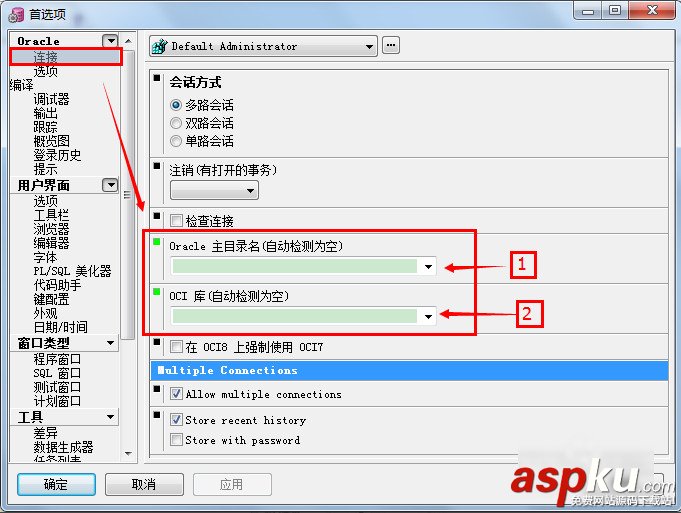681x513 pixels.
Task: Open the 浏览器 preferences page
Action: coord(51,229)
